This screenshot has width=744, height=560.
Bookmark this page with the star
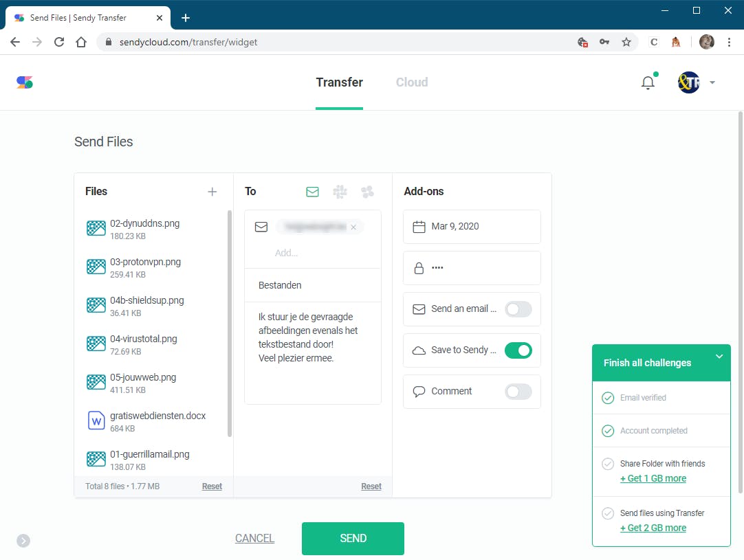pos(626,42)
